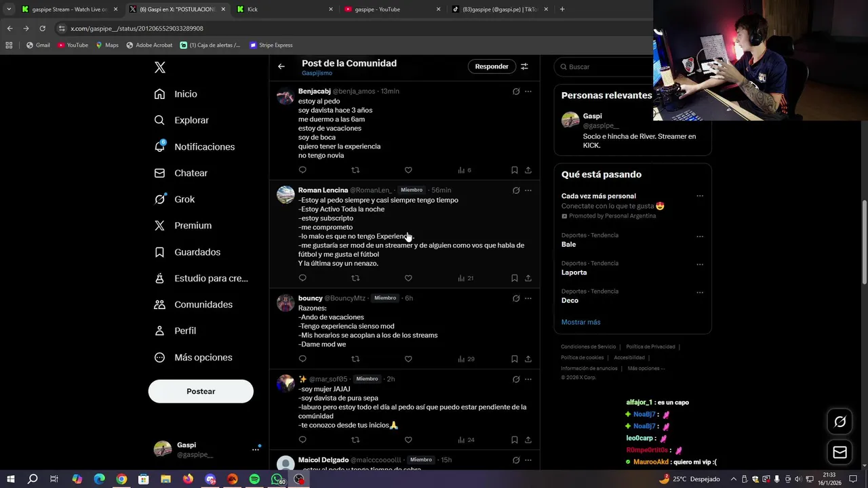This screenshot has height=488, width=868.
Task: Open more options on bouncy's post
Action: pyautogui.click(x=528, y=298)
